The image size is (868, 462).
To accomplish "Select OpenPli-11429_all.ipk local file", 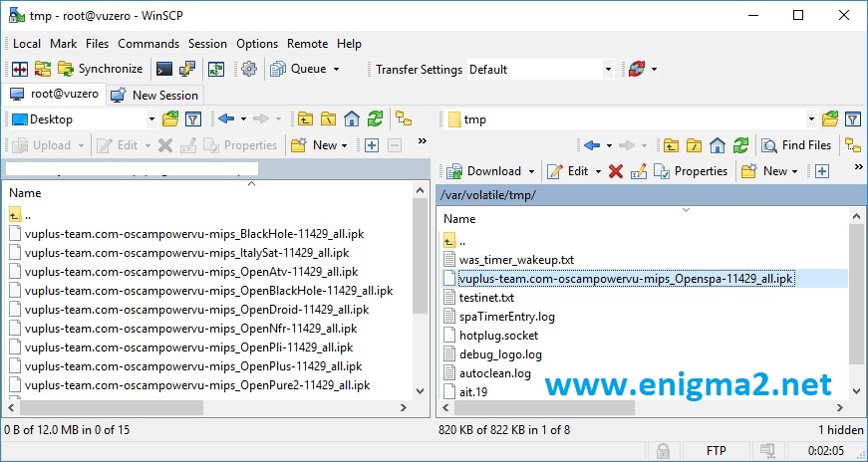I will tap(188, 347).
